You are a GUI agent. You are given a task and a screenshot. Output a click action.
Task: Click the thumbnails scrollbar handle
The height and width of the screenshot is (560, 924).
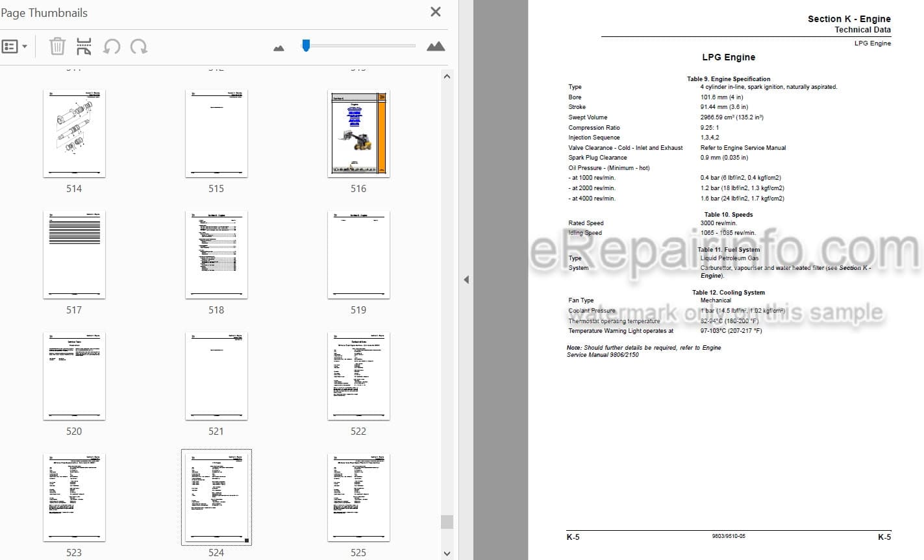coord(447,522)
